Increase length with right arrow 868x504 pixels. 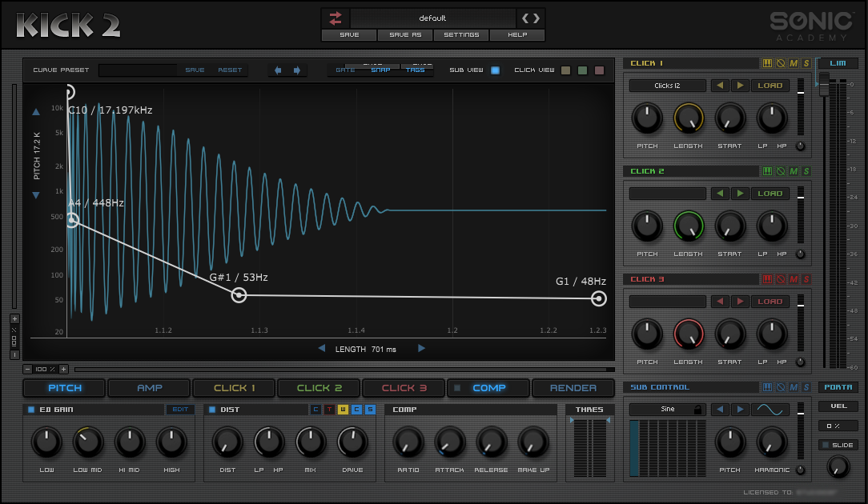point(421,348)
